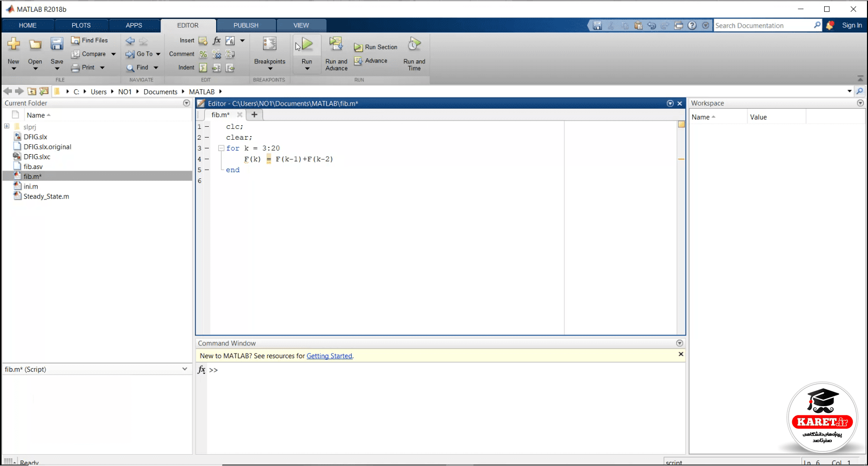Minimize the toolstrip with the collapse arrow
Screen dimensions: 868x466
click(x=860, y=78)
